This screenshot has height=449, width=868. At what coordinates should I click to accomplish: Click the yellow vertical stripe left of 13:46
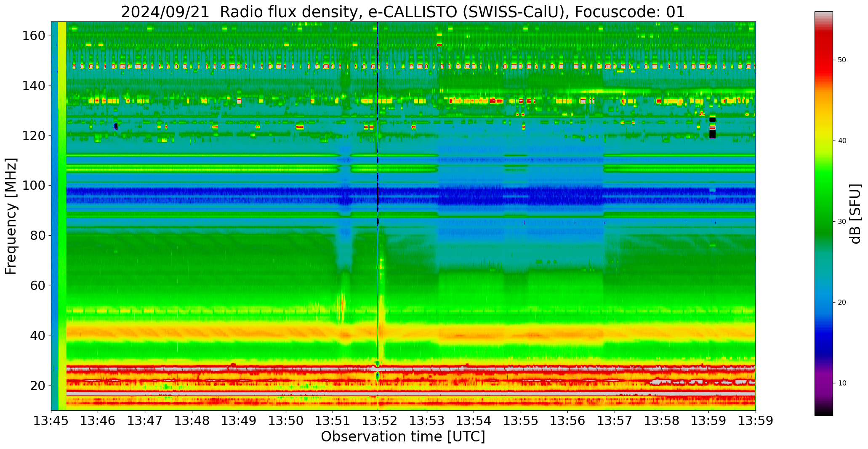62,216
